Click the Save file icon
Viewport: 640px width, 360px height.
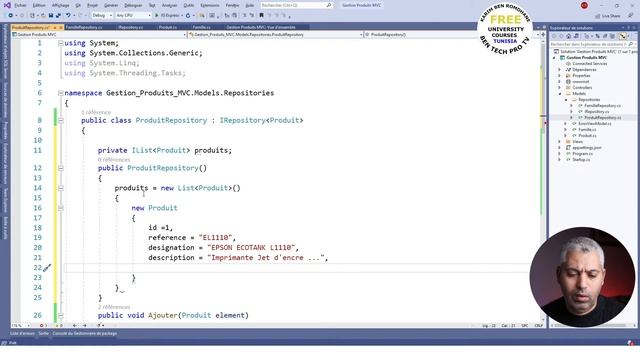point(51,16)
